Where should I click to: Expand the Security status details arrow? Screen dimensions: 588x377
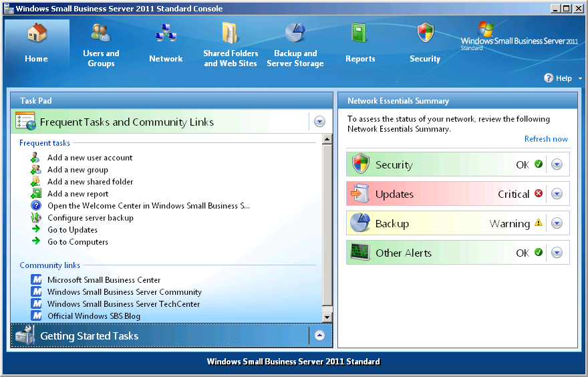coord(557,164)
